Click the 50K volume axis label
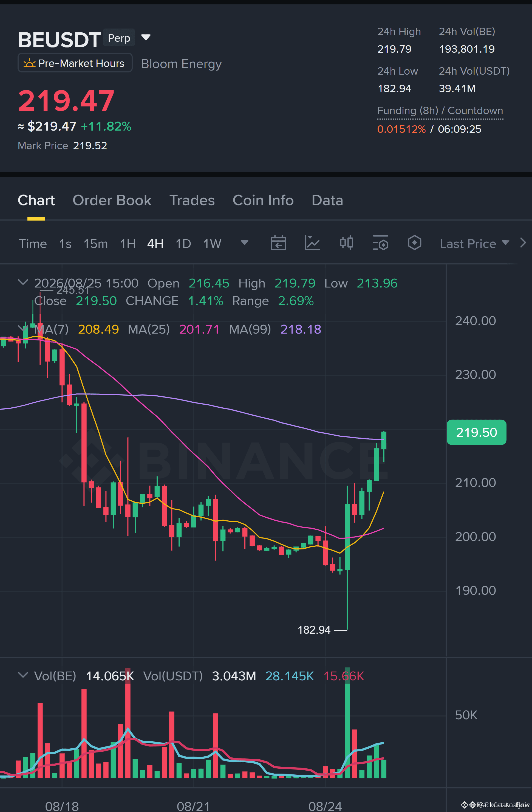This screenshot has width=532, height=812. 466,715
